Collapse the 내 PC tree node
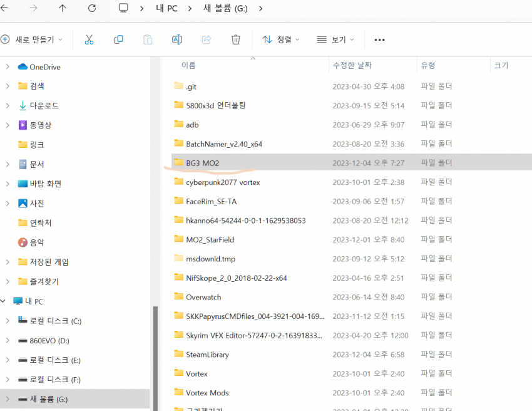Viewport: 532px width, 411px height. 3,301
